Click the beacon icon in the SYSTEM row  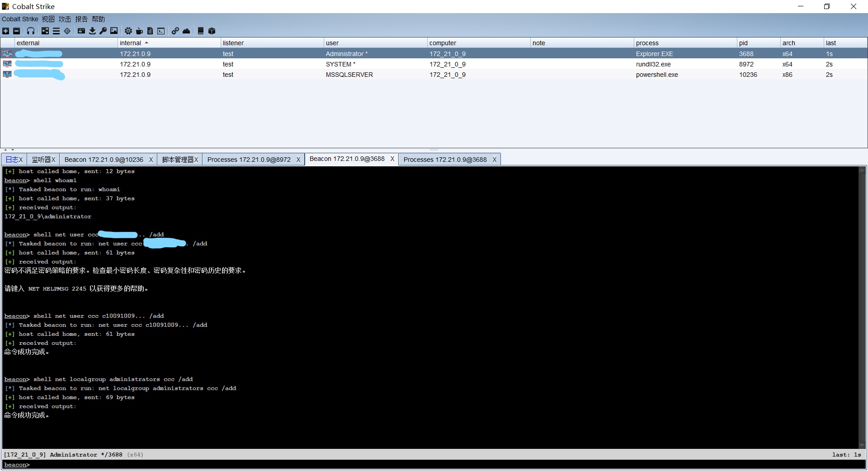coord(7,64)
